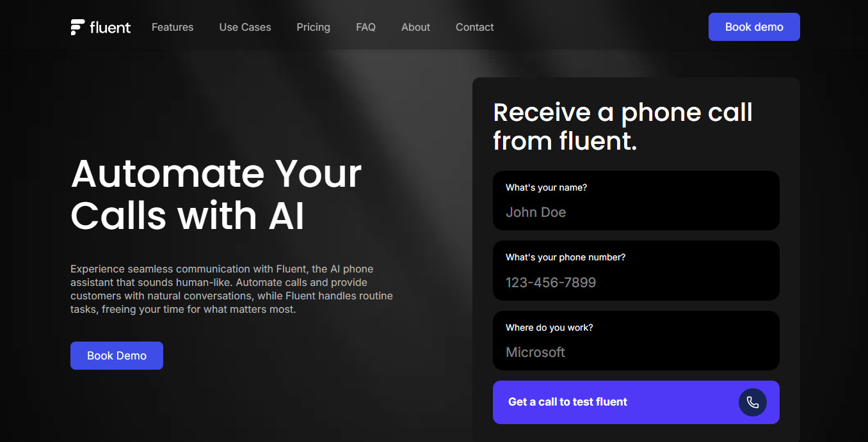This screenshot has width=868, height=442.
Task: Open the FAQ section
Action: pyautogui.click(x=366, y=27)
